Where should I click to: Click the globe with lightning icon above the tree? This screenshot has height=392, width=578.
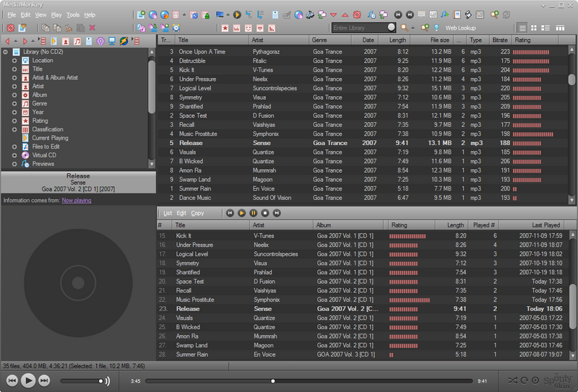(124, 41)
